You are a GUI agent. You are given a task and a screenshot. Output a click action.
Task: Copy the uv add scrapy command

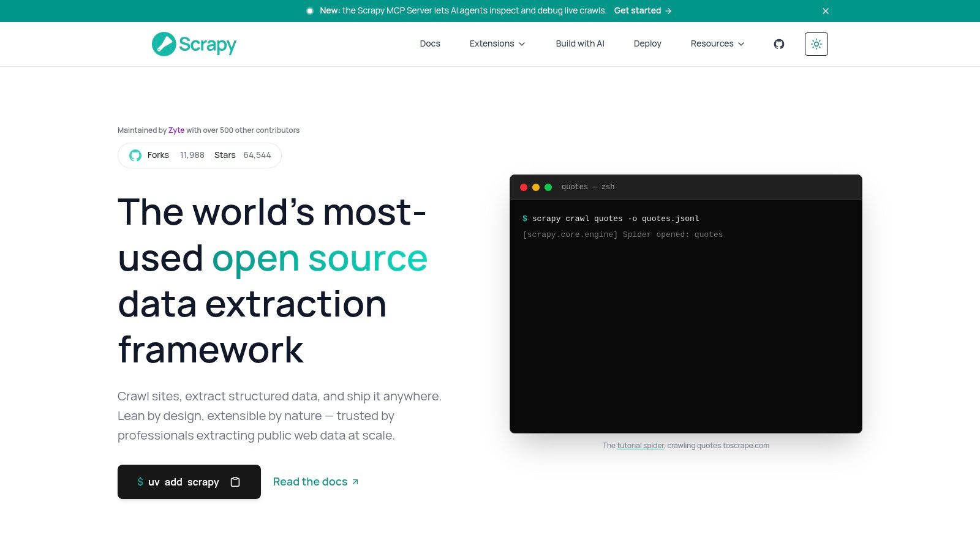click(235, 482)
